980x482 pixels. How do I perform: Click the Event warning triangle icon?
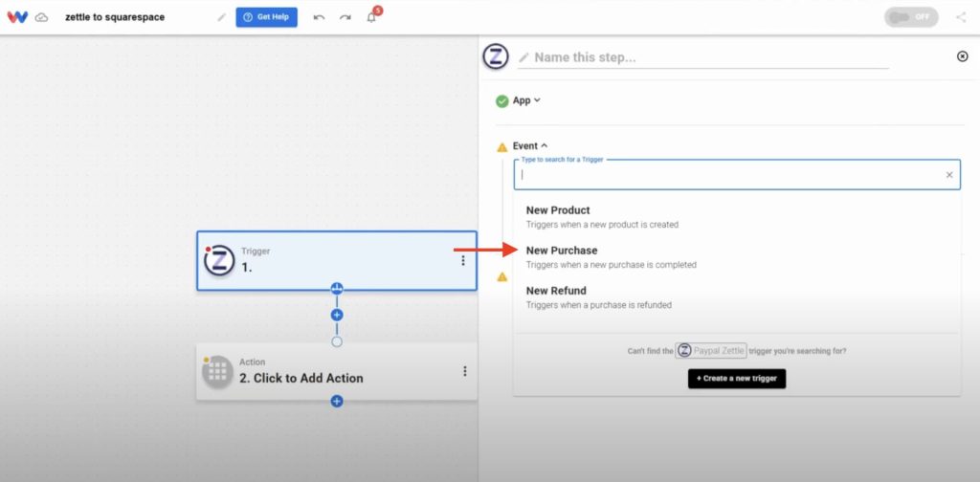tap(501, 147)
